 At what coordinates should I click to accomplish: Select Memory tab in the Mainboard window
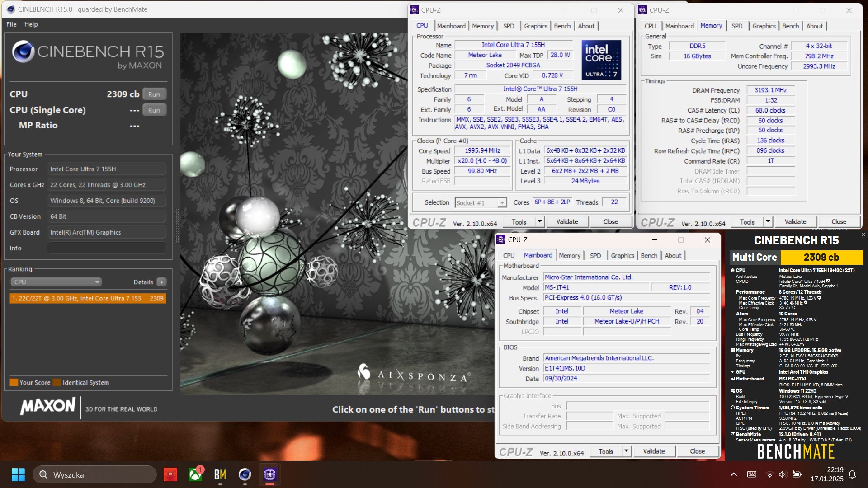570,256
